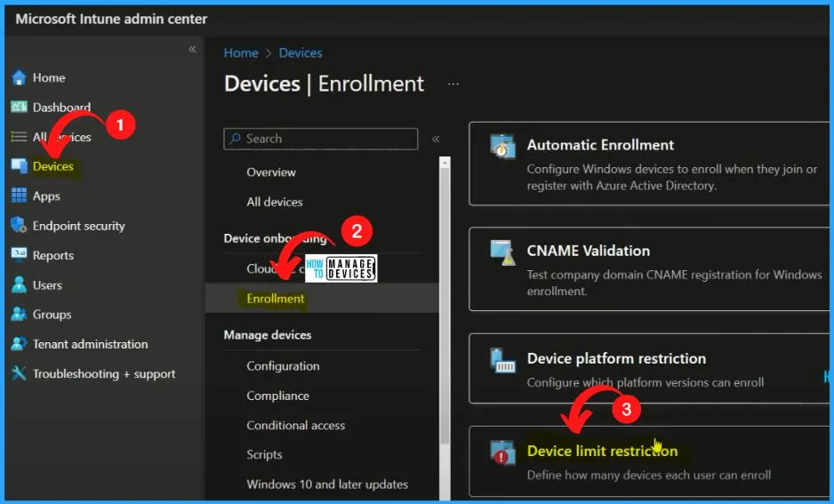Select Configuration under Manage devices

(x=283, y=365)
